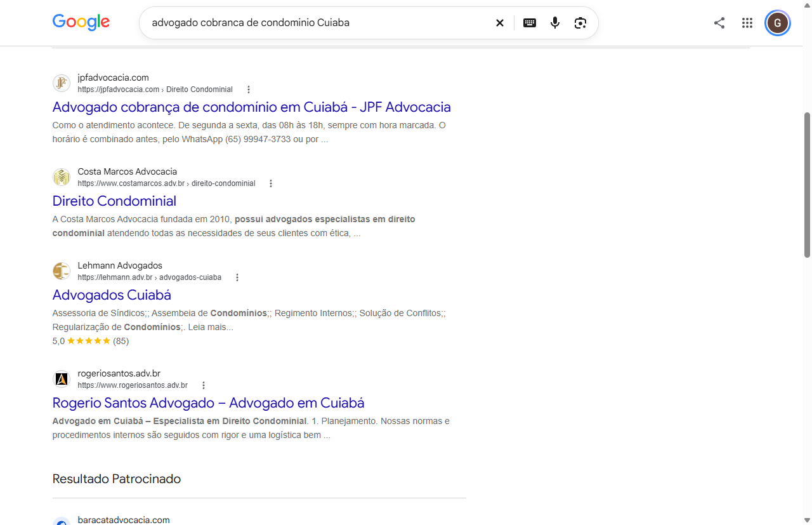812x525 pixels.
Task: Click the Costa Marcos Advocacia favicon
Action: coord(62,177)
